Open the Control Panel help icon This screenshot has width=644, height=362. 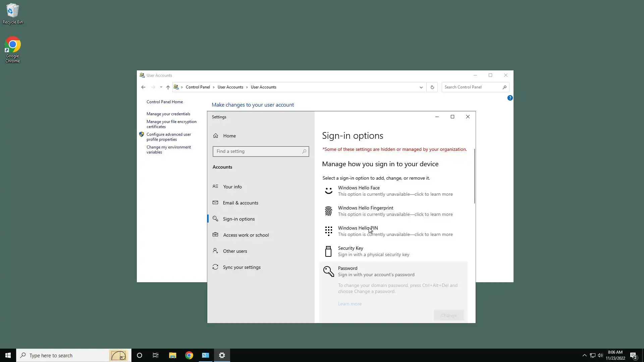tap(510, 98)
